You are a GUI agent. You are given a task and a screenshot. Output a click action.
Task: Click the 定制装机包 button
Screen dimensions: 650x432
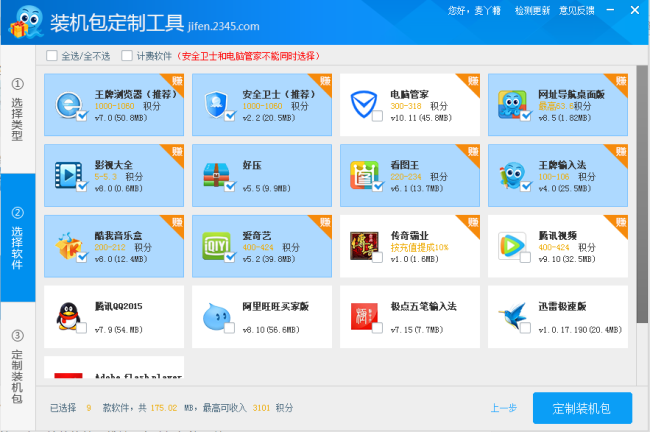coord(582,408)
